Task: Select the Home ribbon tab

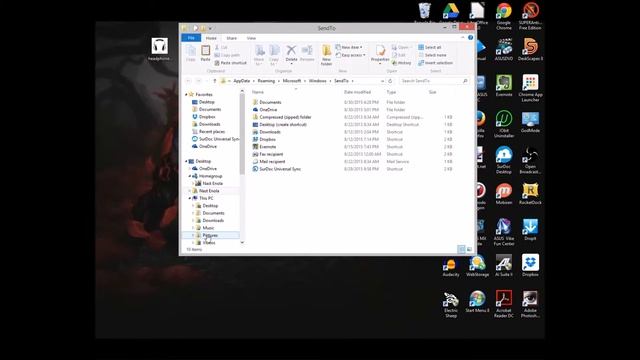Action: 211,38
